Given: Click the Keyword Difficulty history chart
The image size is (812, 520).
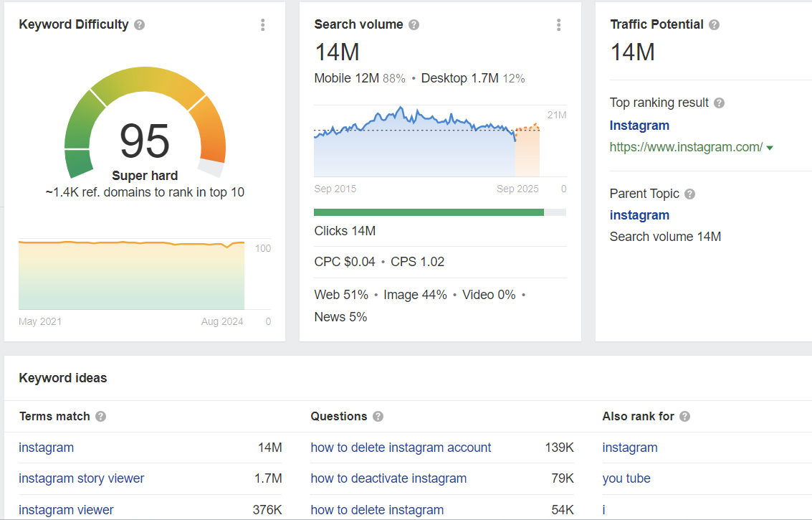Looking at the screenshot, I should pyautogui.click(x=132, y=275).
